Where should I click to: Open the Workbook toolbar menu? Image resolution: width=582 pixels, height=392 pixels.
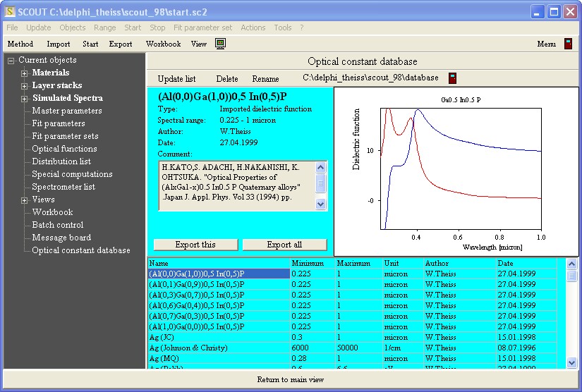click(163, 44)
